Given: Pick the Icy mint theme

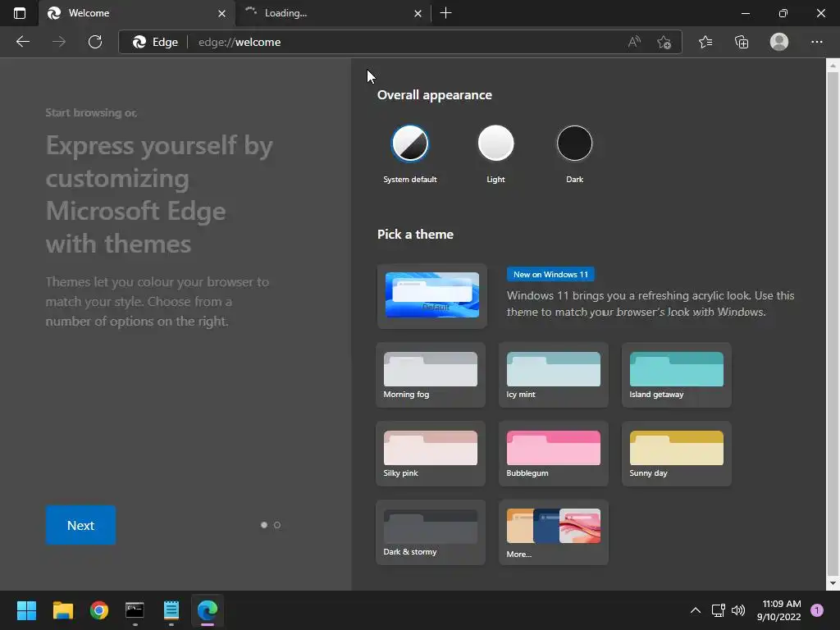Looking at the screenshot, I should (x=554, y=375).
